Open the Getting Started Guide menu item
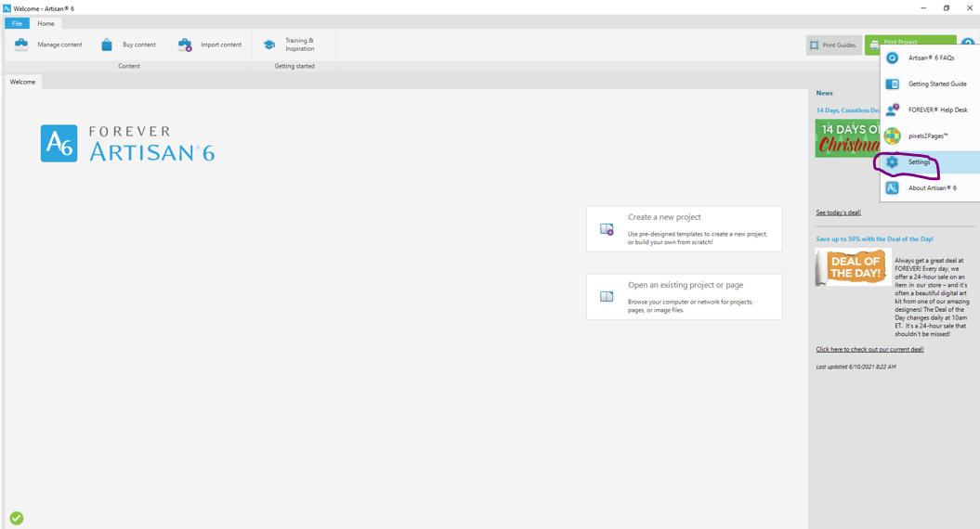Viewport: 980px width, 529px height. coord(936,84)
